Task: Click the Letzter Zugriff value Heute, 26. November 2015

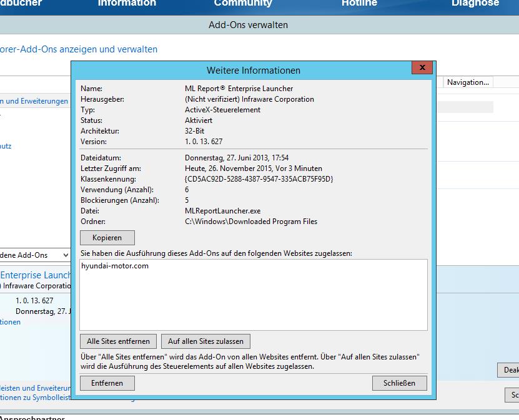Action: (x=254, y=168)
